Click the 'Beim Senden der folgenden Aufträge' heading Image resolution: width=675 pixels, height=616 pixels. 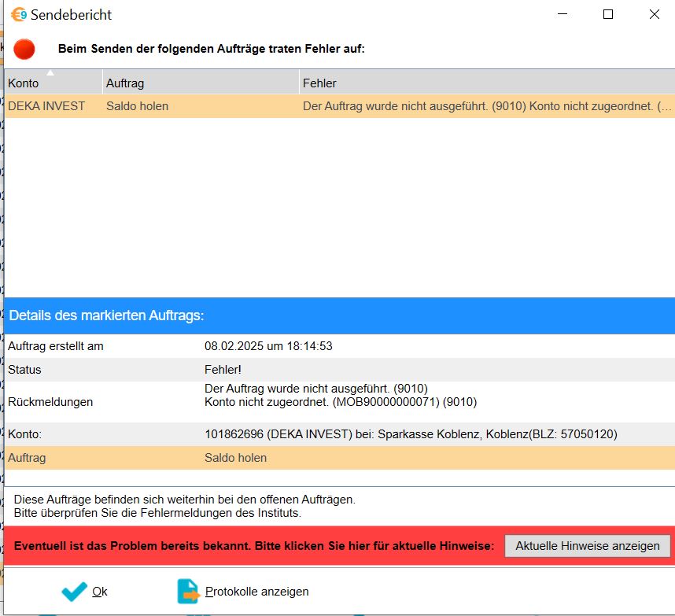tap(211, 49)
